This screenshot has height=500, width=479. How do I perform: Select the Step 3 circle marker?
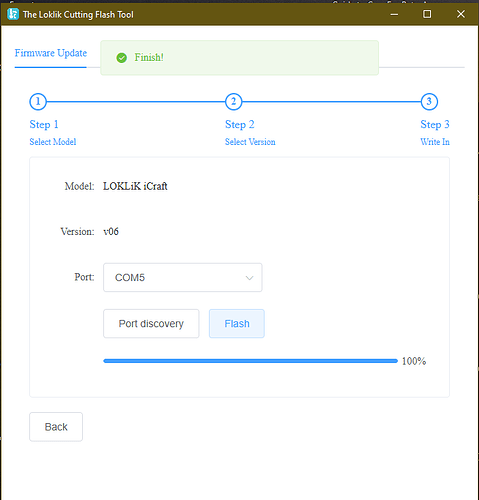(429, 102)
